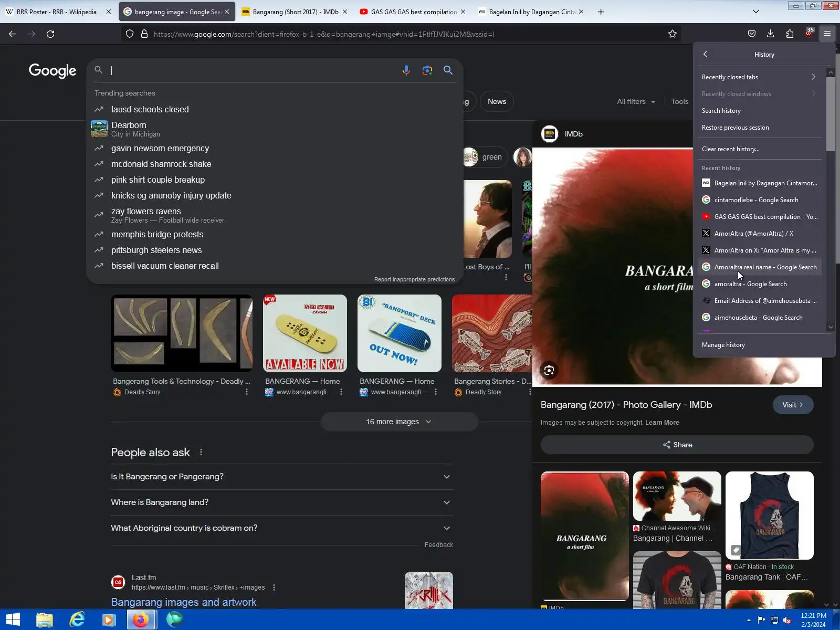Click the Firefox taskbar icon

click(141, 619)
